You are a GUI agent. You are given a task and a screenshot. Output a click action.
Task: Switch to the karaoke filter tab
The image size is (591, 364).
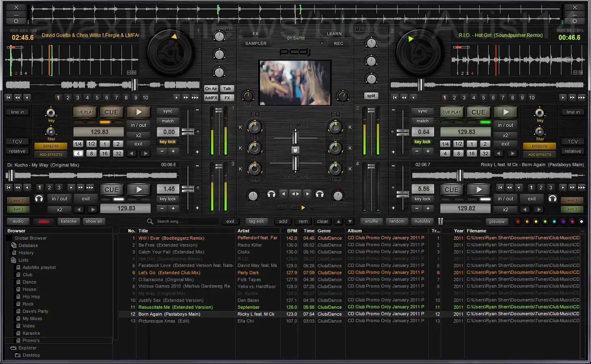(x=68, y=221)
